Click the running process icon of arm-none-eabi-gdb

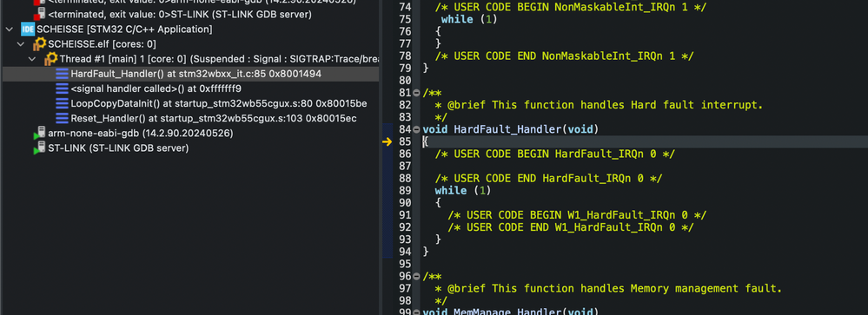[x=39, y=133]
